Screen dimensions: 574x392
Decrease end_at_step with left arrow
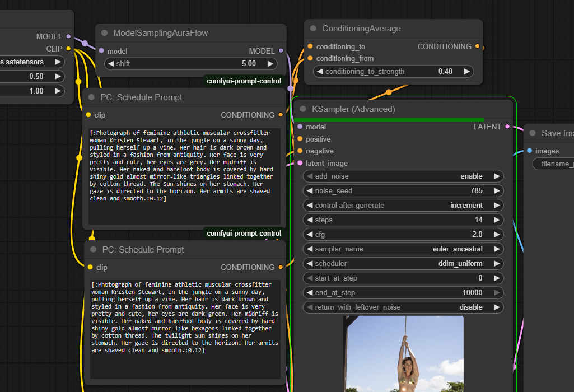tap(310, 293)
